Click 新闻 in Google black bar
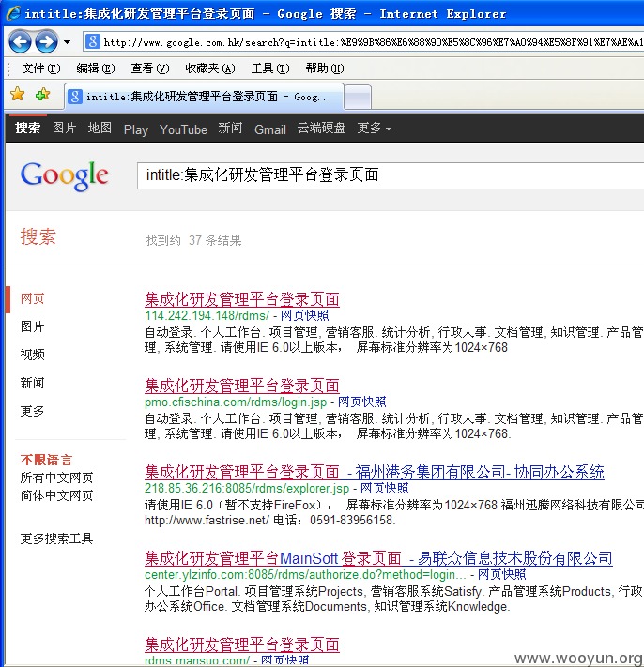 [230, 128]
